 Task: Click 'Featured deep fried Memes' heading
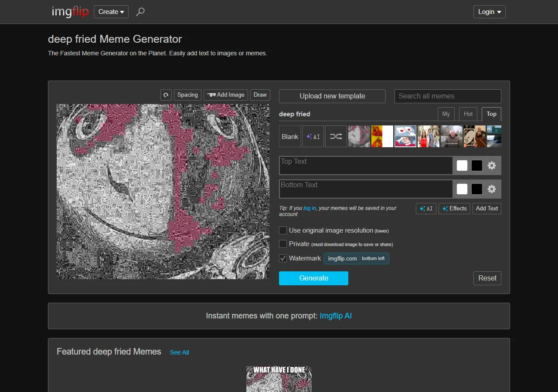coord(109,351)
